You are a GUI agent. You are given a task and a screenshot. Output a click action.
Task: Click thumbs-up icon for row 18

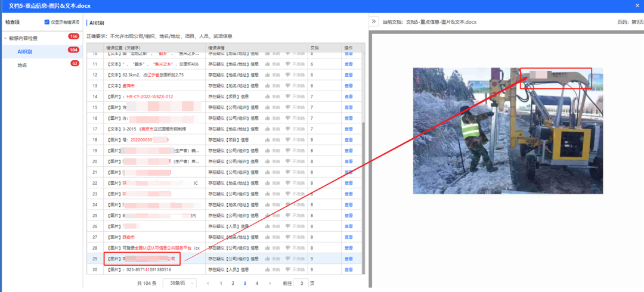click(x=268, y=140)
